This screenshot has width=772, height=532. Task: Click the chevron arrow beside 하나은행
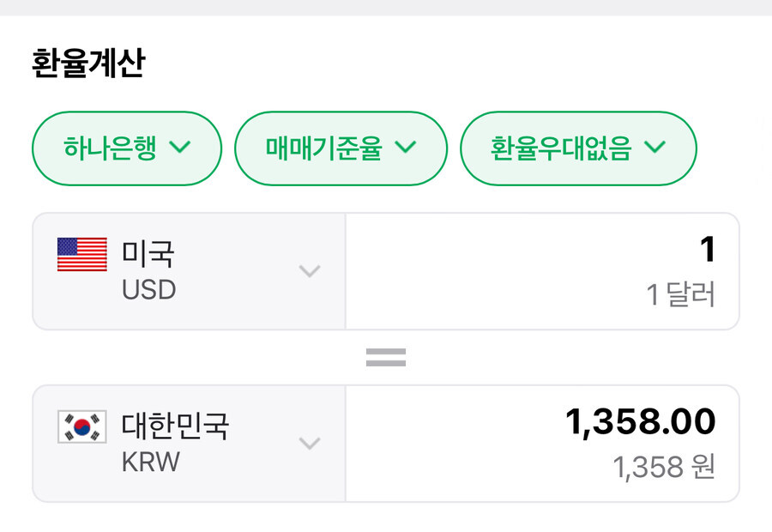click(180, 148)
